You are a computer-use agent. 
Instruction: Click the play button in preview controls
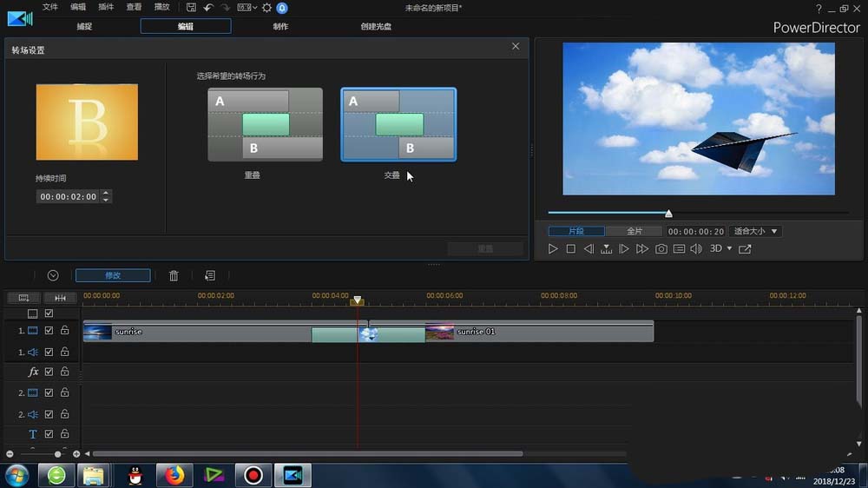click(552, 249)
